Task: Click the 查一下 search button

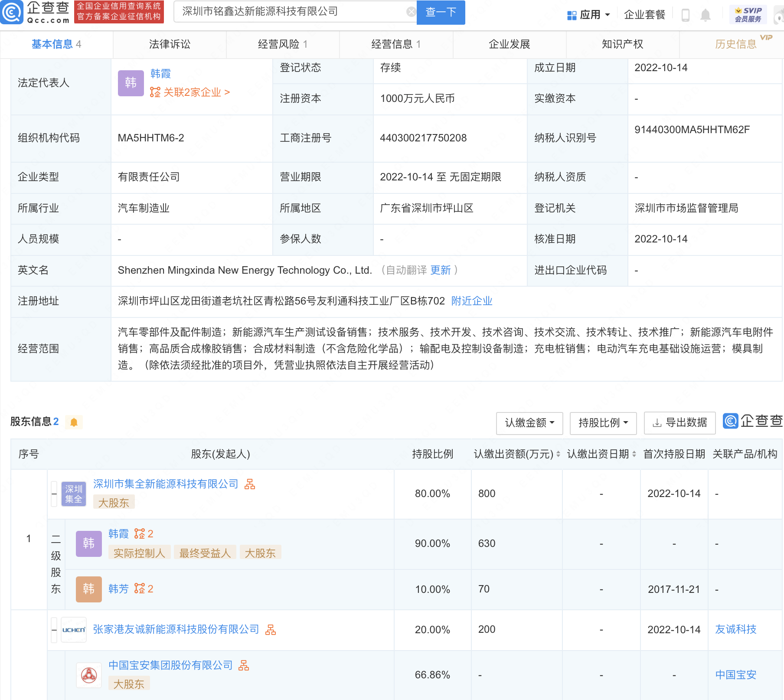Action: (441, 12)
